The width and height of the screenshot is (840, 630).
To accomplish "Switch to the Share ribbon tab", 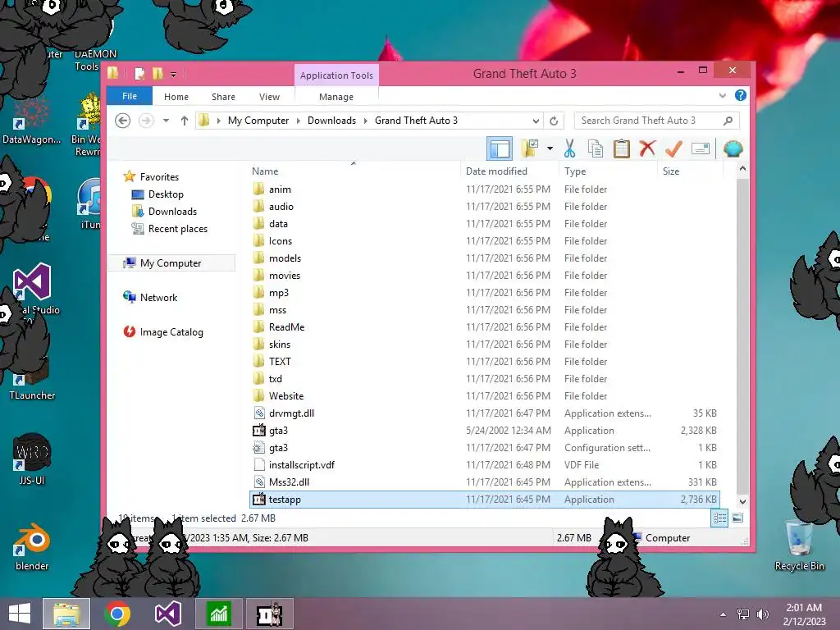I will coord(223,97).
